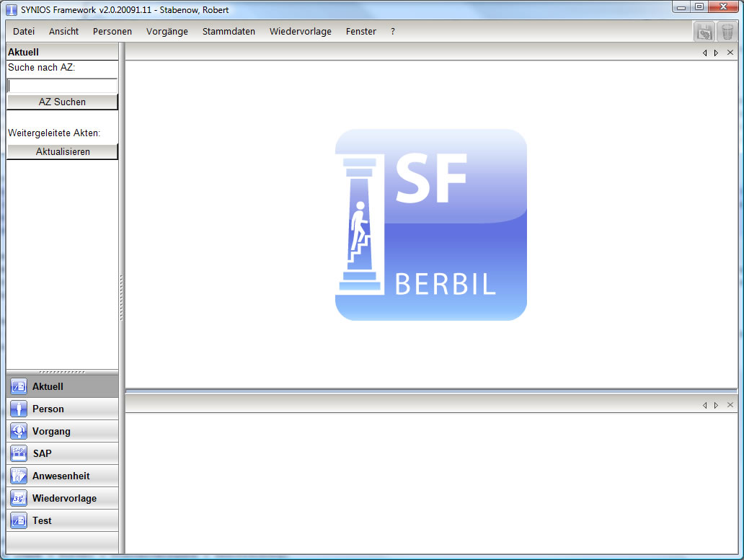Viewport: 744px width, 560px height.
Task: Open the Personen menu
Action: 112,31
